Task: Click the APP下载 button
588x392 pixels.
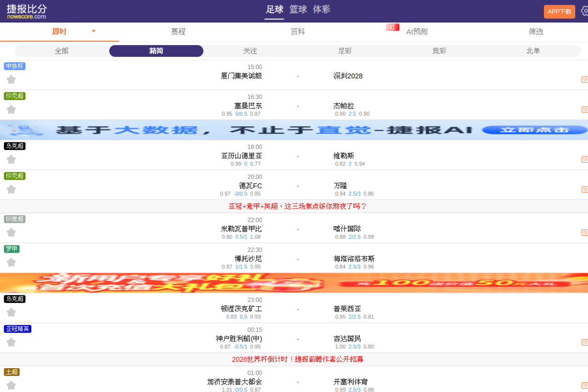Action: pyautogui.click(x=559, y=11)
